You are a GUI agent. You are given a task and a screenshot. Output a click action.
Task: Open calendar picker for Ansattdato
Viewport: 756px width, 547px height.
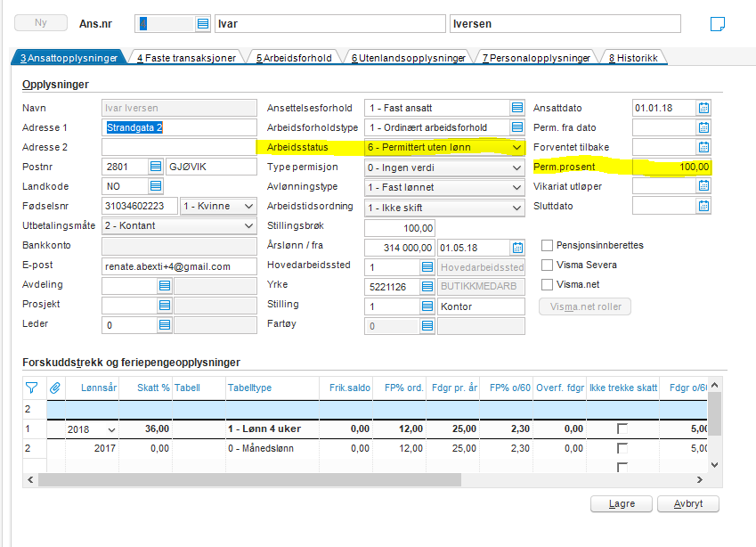click(703, 108)
